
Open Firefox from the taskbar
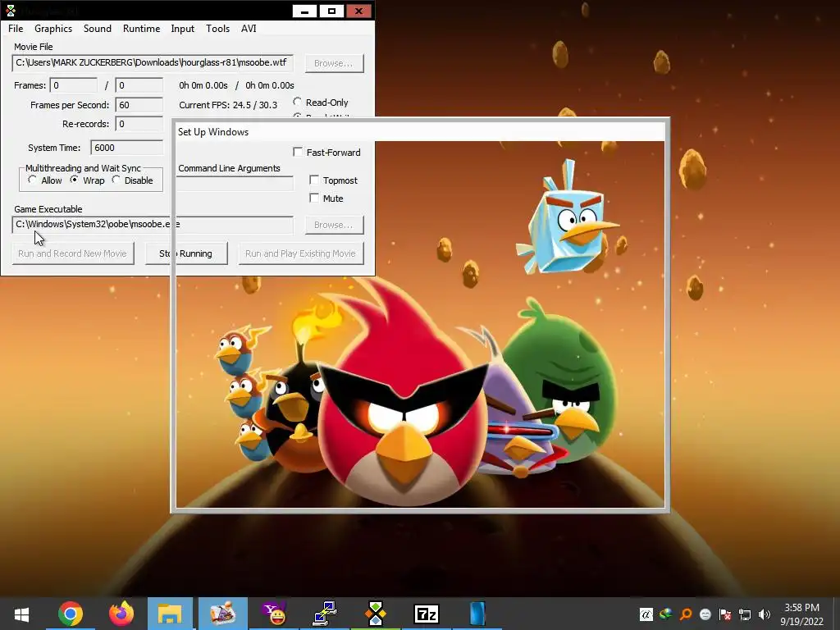click(x=121, y=614)
